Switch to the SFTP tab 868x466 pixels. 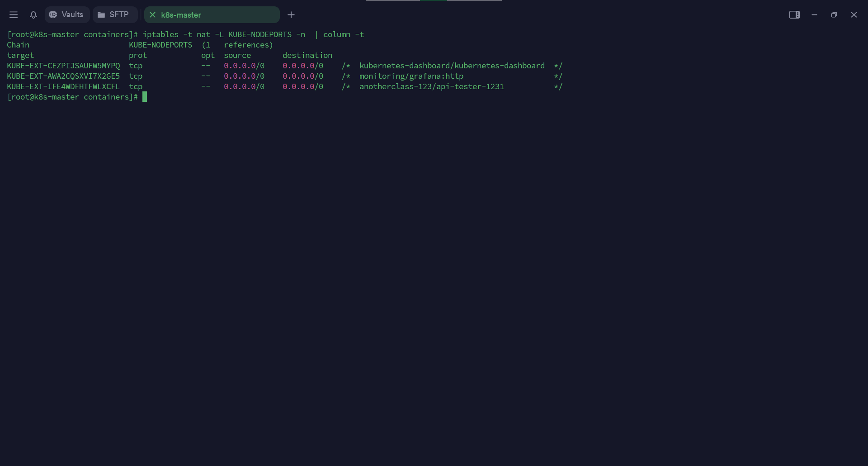[115, 15]
